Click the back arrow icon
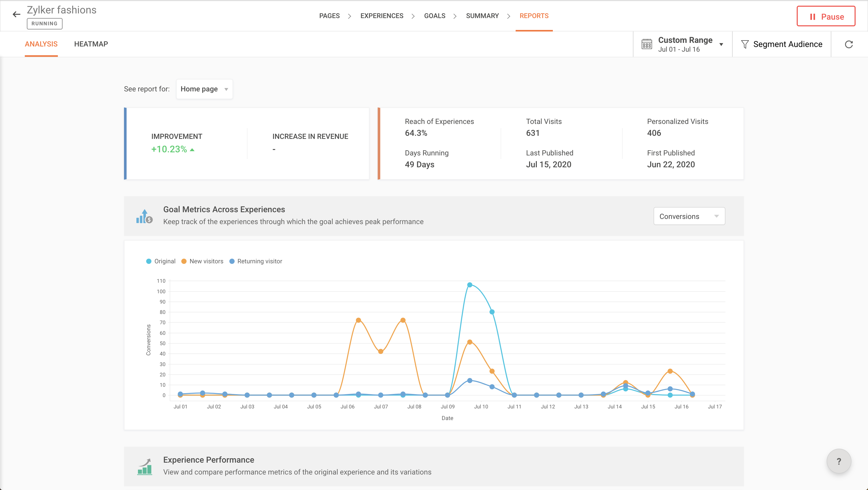This screenshot has height=490, width=868. [x=16, y=14]
